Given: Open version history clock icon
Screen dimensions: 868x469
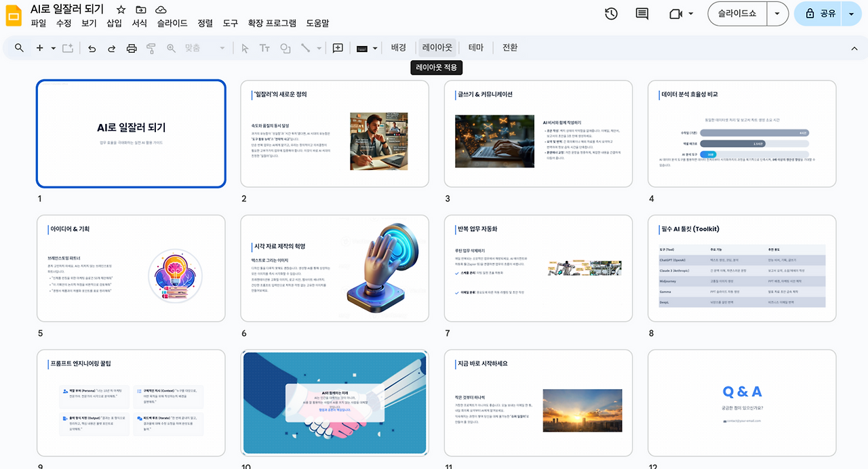Looking at the screenshot, I should click(611, 14).
